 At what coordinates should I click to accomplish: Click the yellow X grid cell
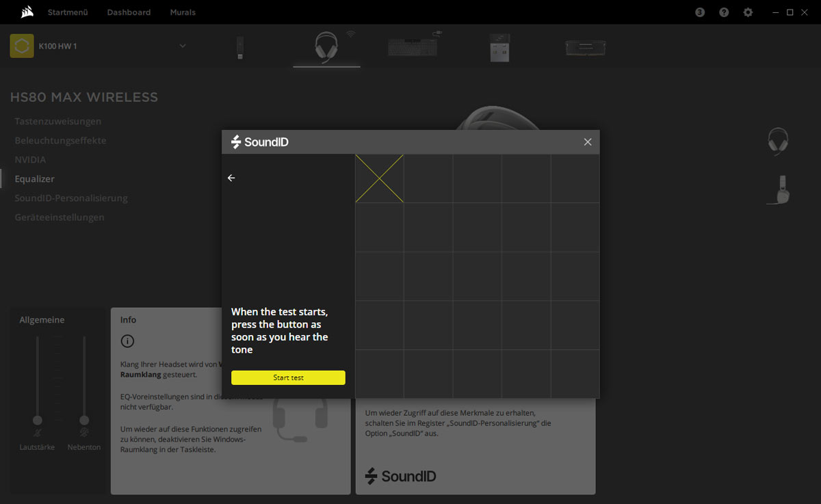379,178
